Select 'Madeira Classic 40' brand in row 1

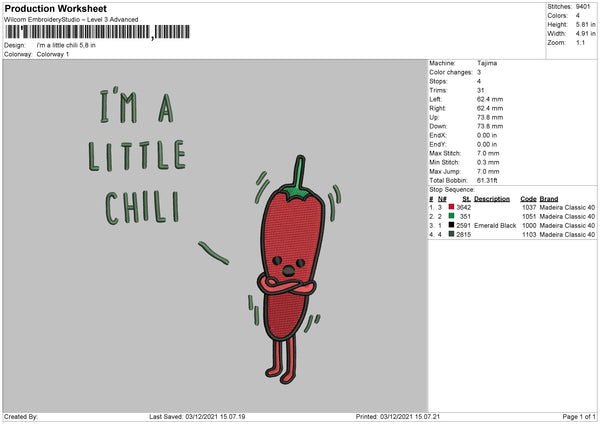point(567,207)
